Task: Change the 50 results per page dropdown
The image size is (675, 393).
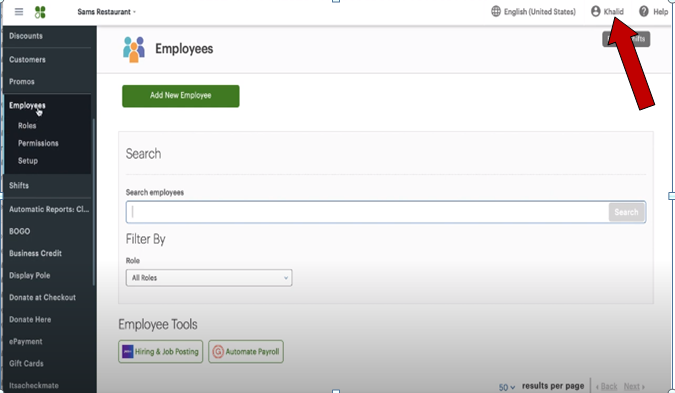Action: coord(507,387)
